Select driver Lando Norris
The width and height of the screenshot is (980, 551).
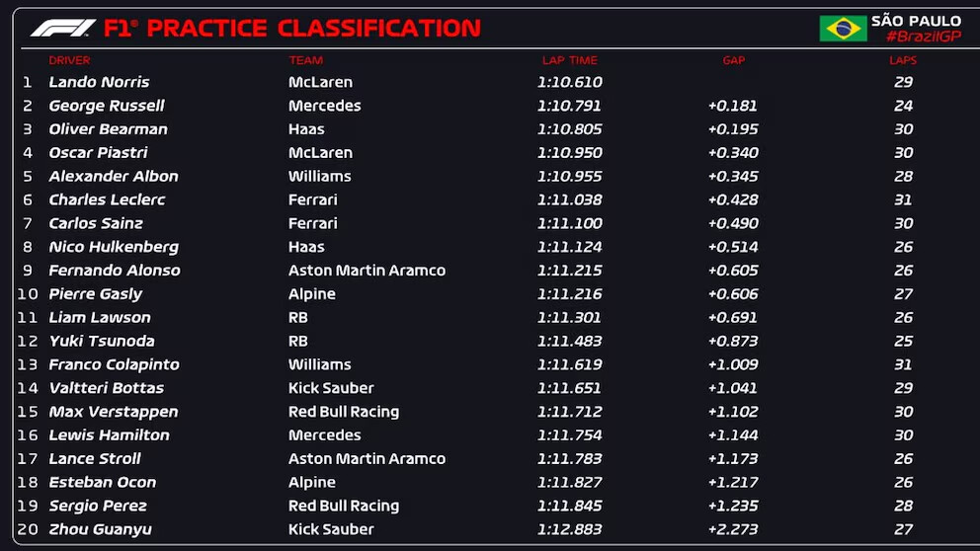click(99, 82)
